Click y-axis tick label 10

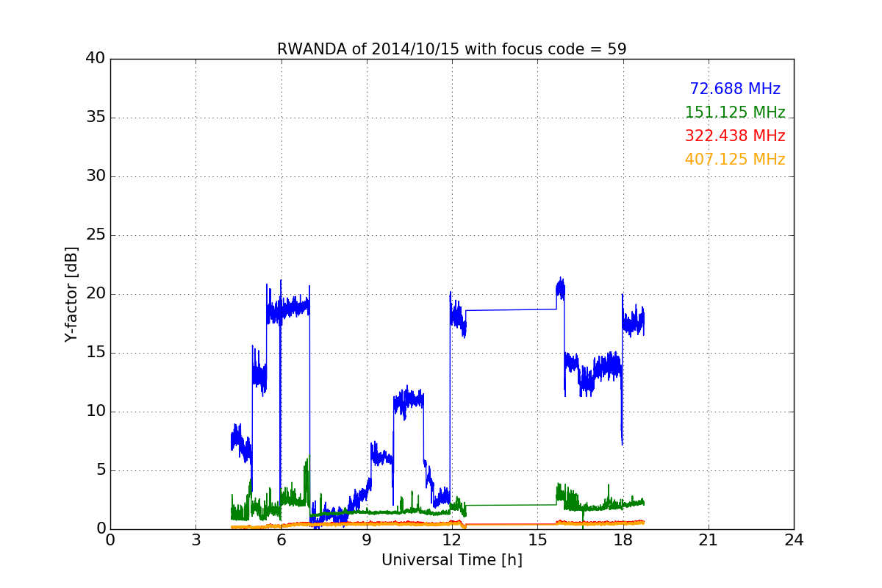96,412
